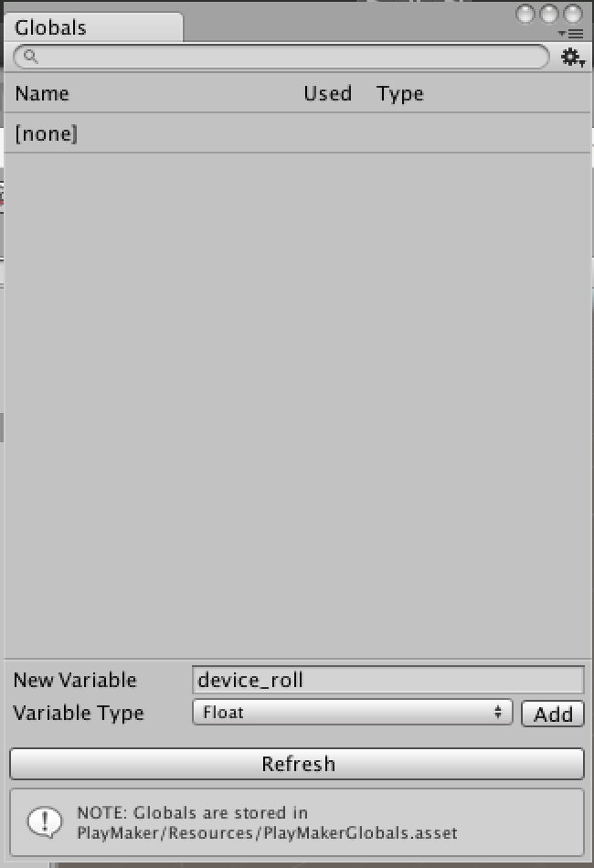The width and height of the screenshot is (594, 868).
Task: Click the first round window button
Action: 525,14
